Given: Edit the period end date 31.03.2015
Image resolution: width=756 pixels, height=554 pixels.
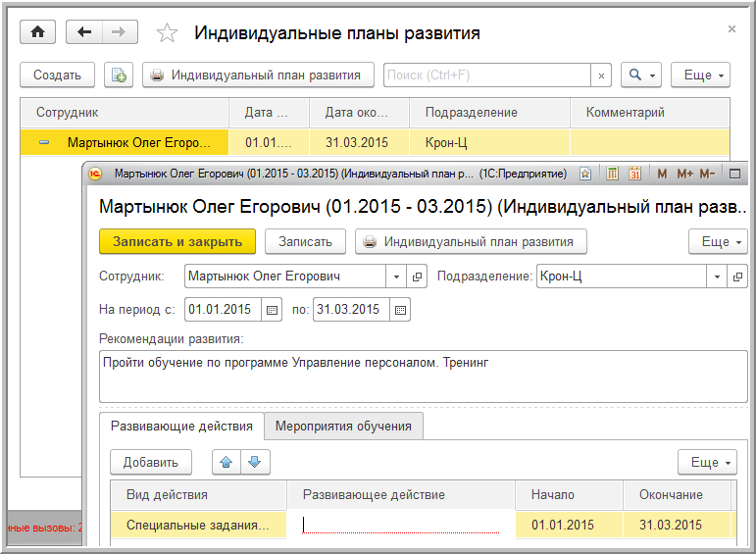Looking at the screenshot, I should (x=351, y=310).
